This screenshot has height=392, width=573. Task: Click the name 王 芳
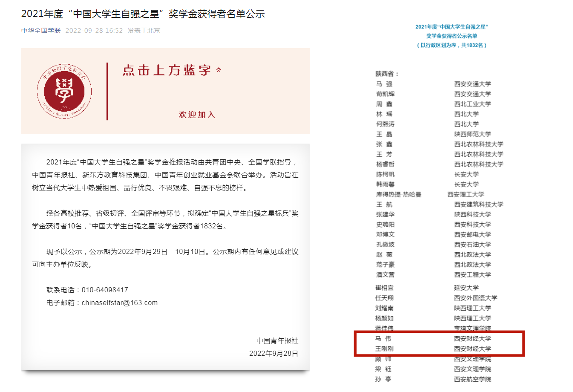[x=384, y=154]
